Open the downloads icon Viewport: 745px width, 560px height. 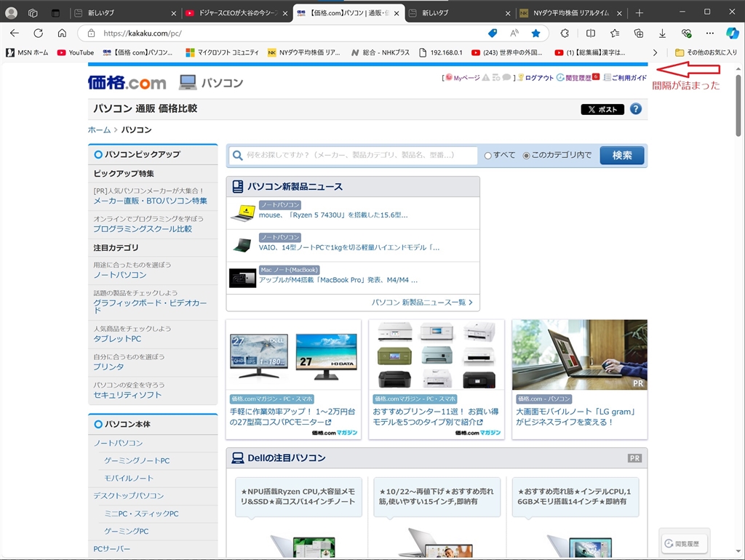662,33
